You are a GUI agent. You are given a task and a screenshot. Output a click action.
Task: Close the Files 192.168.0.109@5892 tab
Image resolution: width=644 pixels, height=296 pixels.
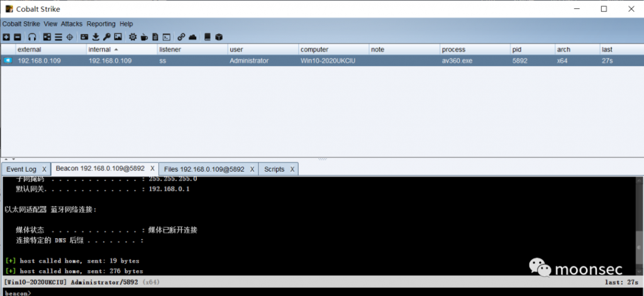(252, 169)
